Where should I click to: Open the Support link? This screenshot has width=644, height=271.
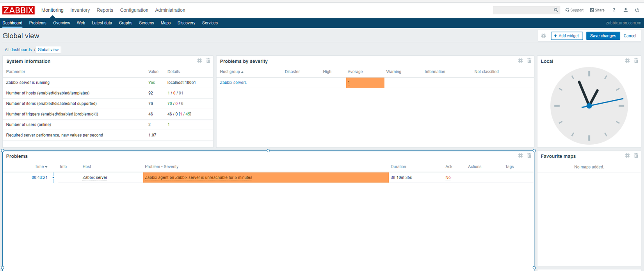click(574, 10)
